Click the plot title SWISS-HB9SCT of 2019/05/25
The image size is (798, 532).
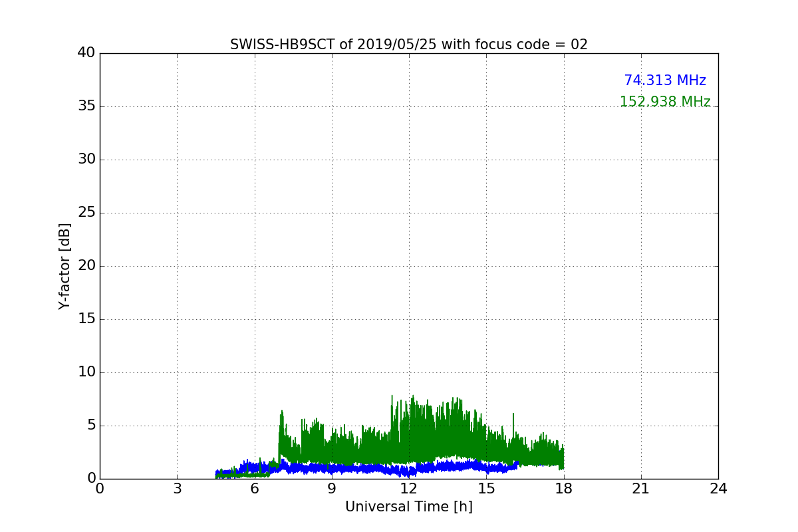point(409,45)
